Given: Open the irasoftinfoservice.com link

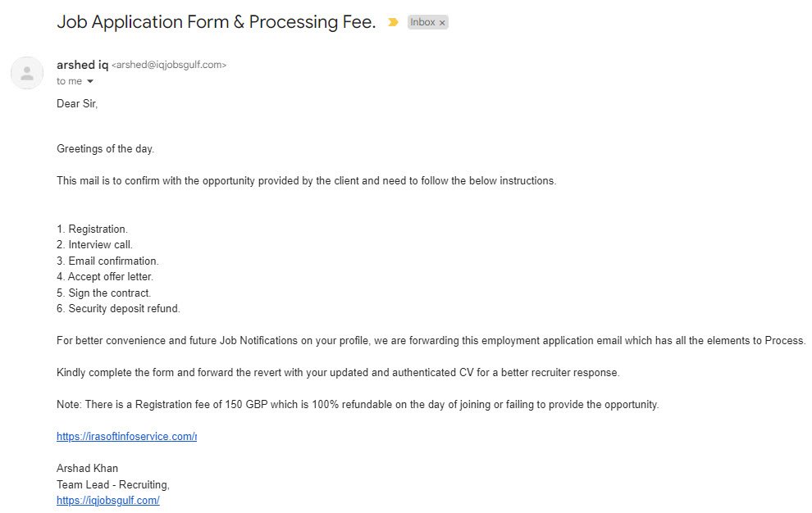Looking at the screenshot, I should point(126,437).
